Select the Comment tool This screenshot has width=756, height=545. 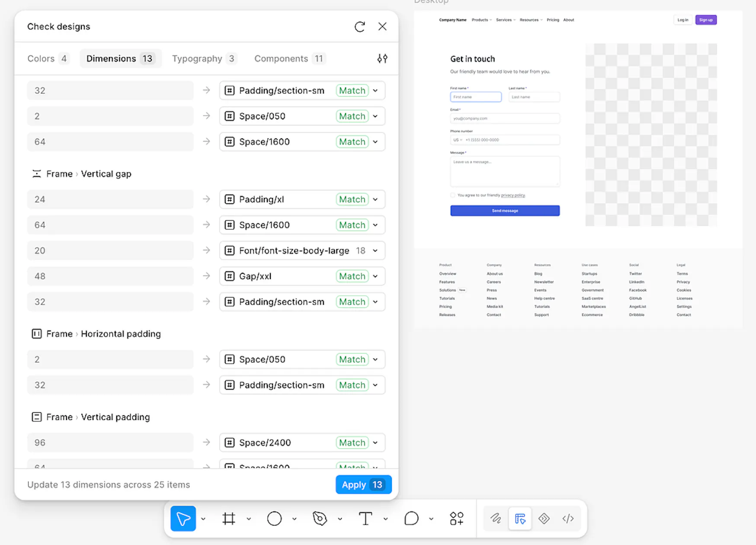tap(411, 519)
